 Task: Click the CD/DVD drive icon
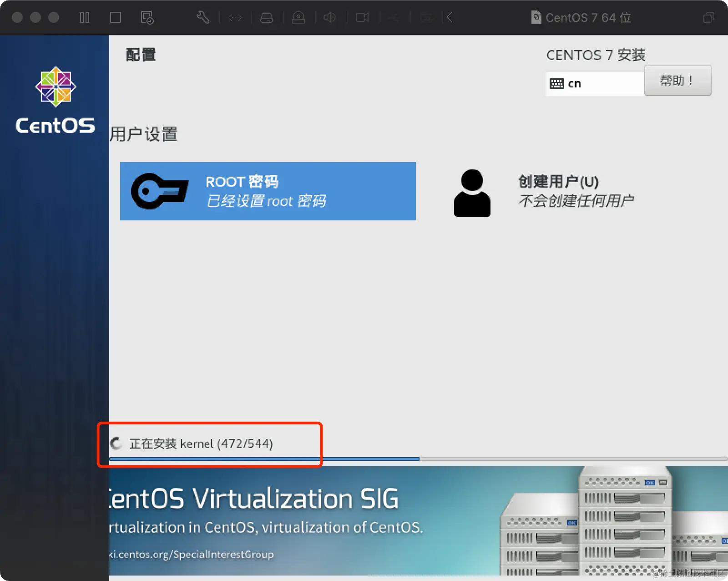pyautogui.click(x=298, y=17)
